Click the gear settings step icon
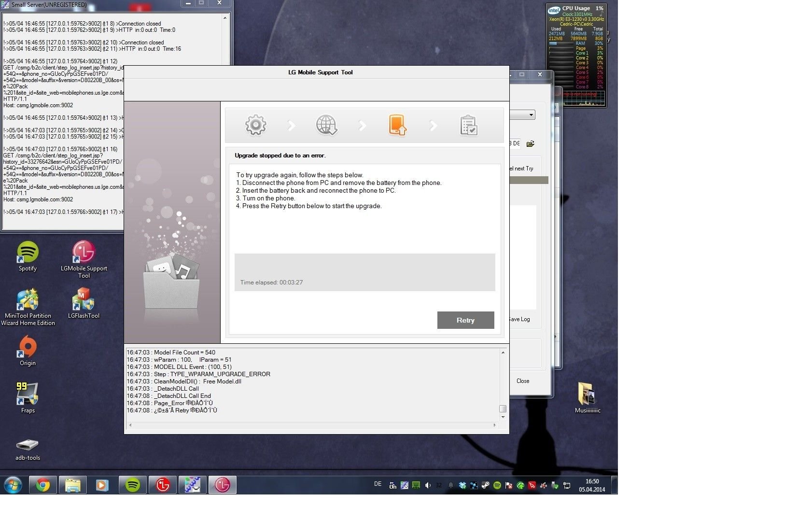812x508 pixels. click(256, 125)
